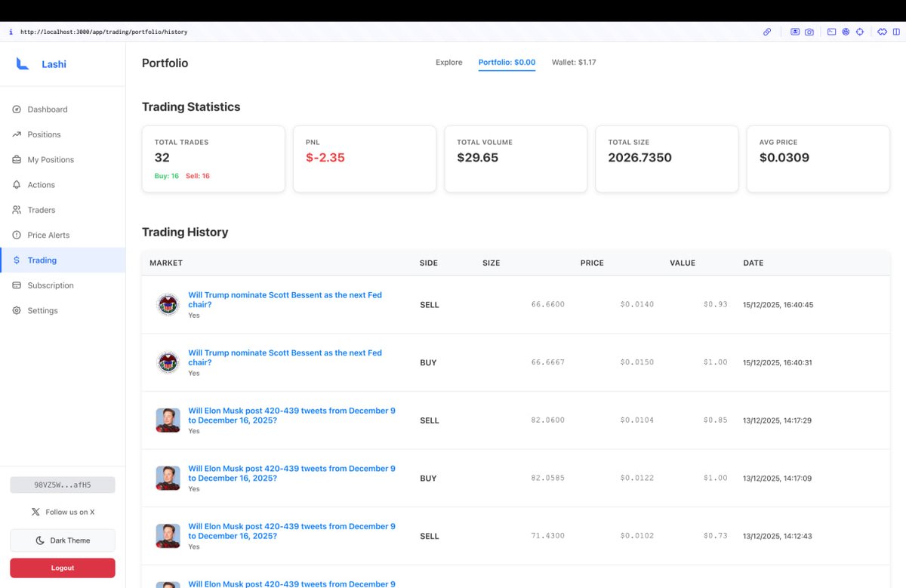Image resolution: width=906 pixels, height=588 pixels.
Task: Click wallet address 98VZ5W...afH5 button
Action: pos(63,485)
